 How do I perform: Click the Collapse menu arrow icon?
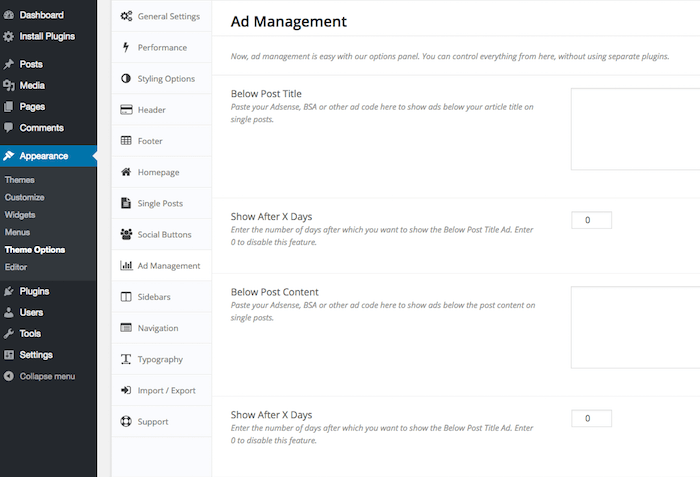8,376
